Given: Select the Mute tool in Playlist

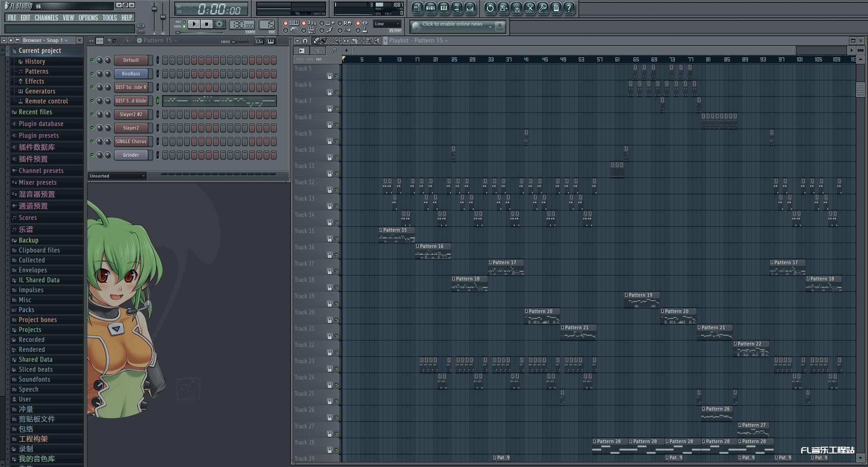Looking at the screenshot, I should click(339, 41).
